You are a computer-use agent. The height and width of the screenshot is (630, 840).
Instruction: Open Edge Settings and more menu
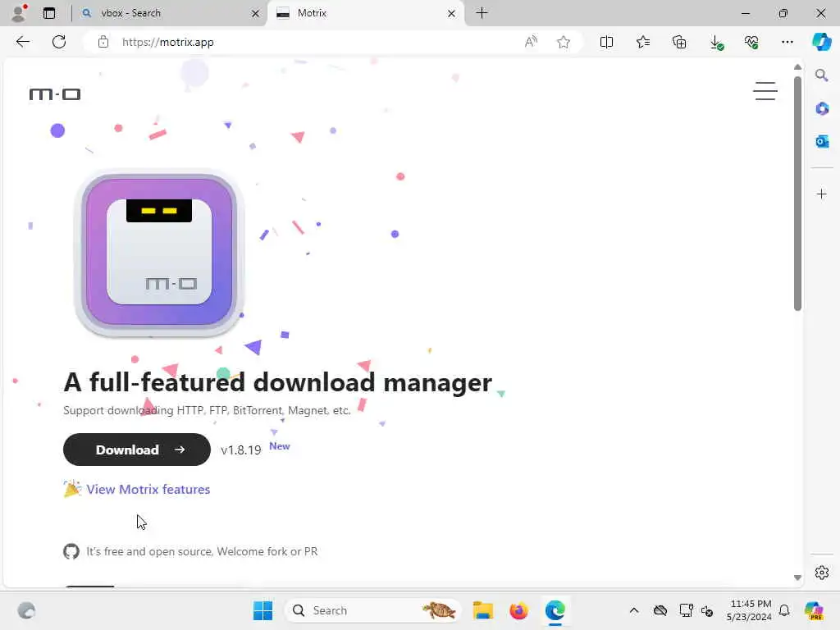click(x=787, y=42)
